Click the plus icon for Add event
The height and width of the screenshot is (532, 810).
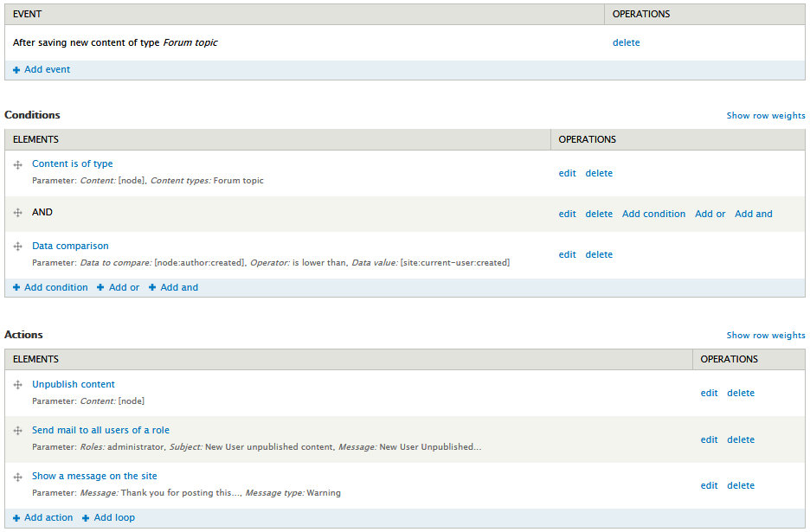[16, 70]
